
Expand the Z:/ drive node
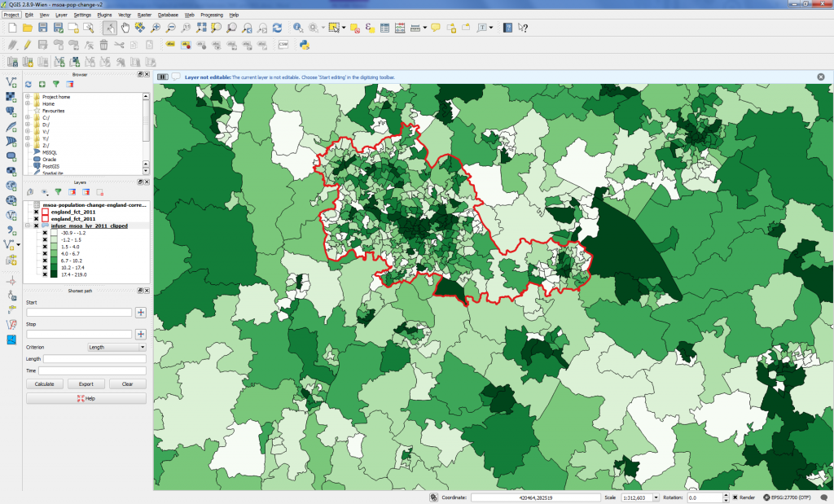28,145
